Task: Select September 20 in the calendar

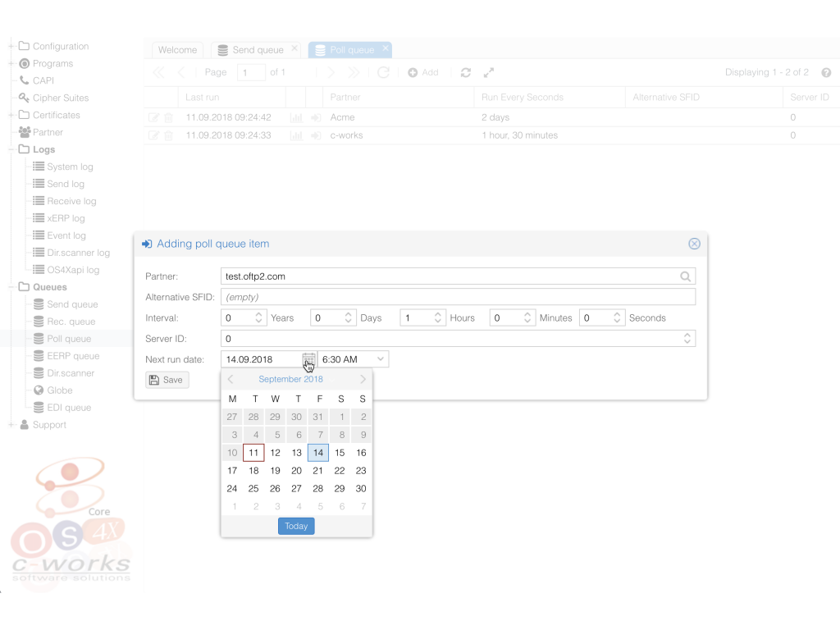Action: [296, 471]
